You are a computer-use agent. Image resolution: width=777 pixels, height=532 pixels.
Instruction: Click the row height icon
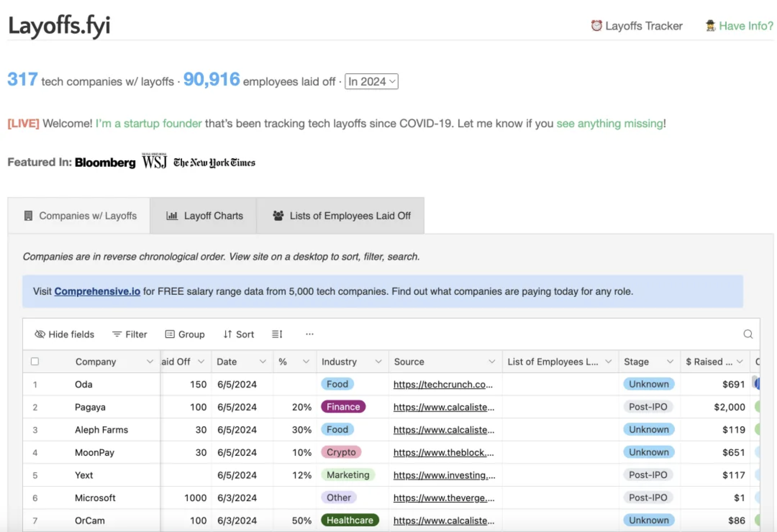(x=277, y=334)
